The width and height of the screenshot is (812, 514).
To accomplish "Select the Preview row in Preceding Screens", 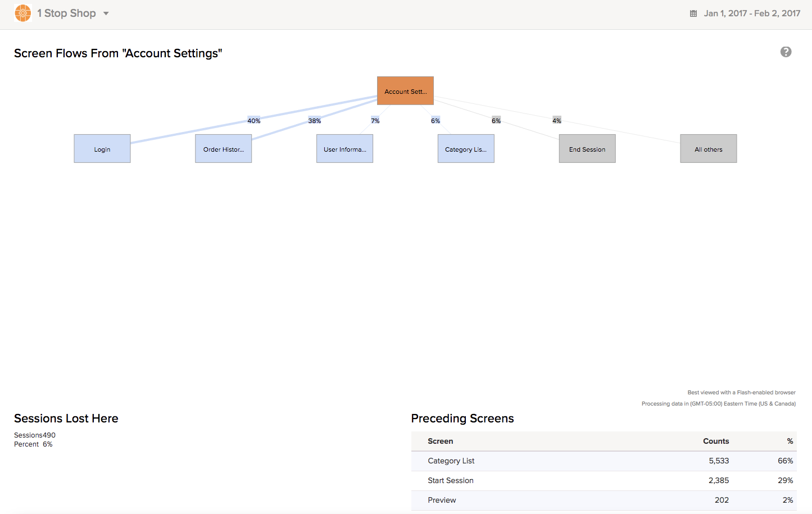I will [604, 500].
